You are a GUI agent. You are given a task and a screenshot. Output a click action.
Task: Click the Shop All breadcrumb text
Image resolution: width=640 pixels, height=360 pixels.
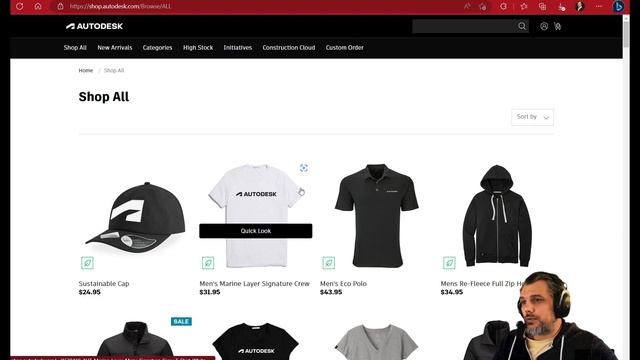[x=114, y=70]
